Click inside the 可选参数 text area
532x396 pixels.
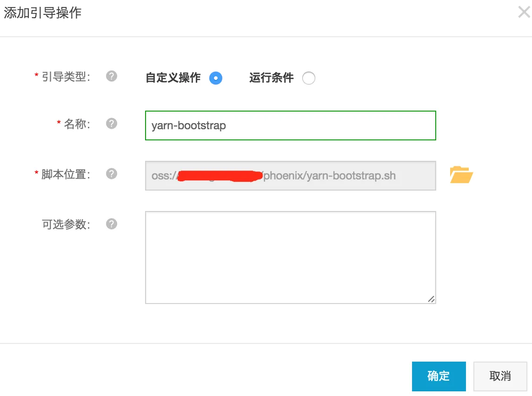point(290,257)
